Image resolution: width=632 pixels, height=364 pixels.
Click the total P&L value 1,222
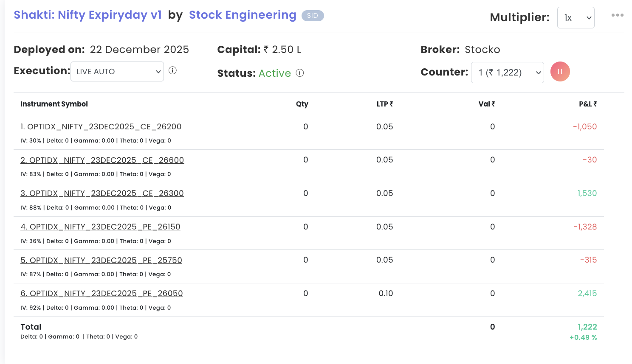click(587, 327)
